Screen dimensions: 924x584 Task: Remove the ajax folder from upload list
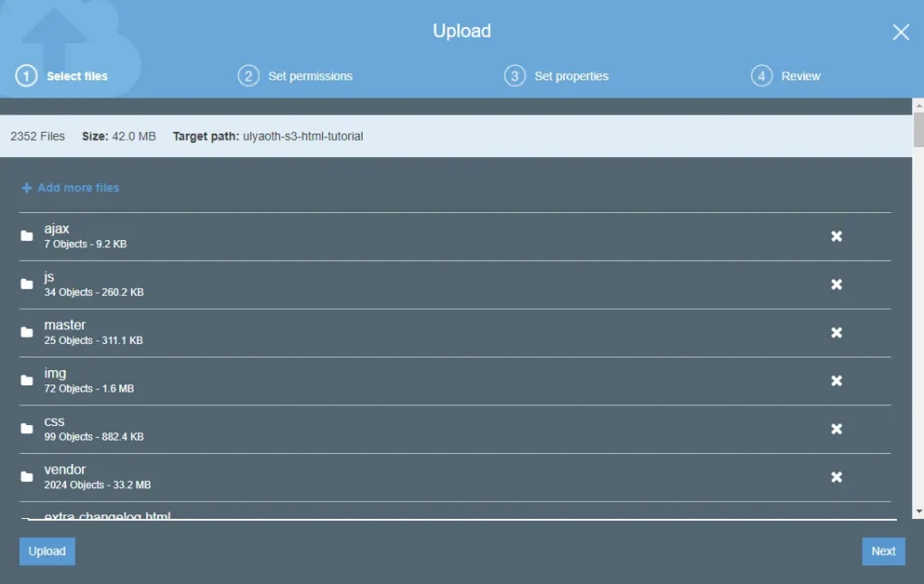pos(836,236)
